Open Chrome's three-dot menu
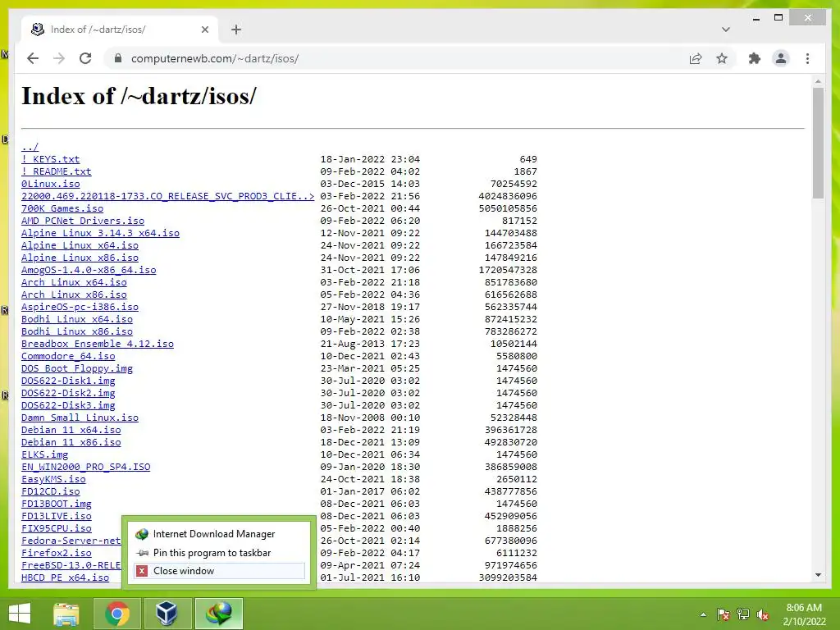Screen dimensions: 840x630 [807, 58]
